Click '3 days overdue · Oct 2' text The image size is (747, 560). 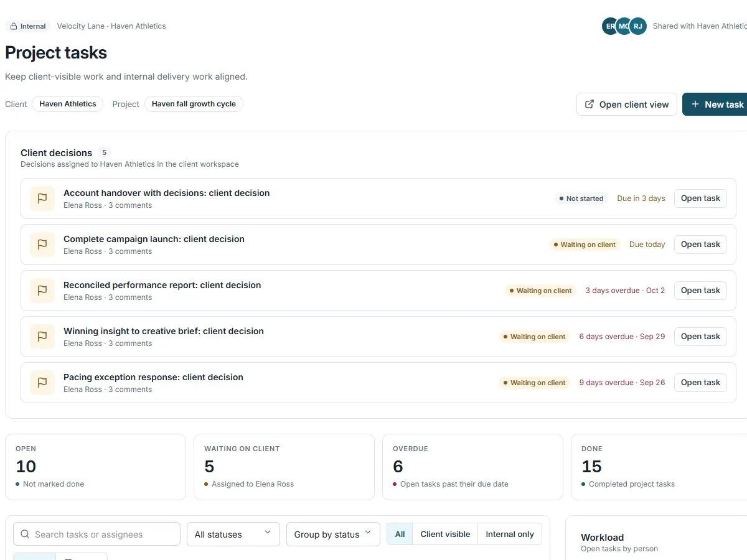[x=625, y=291]
